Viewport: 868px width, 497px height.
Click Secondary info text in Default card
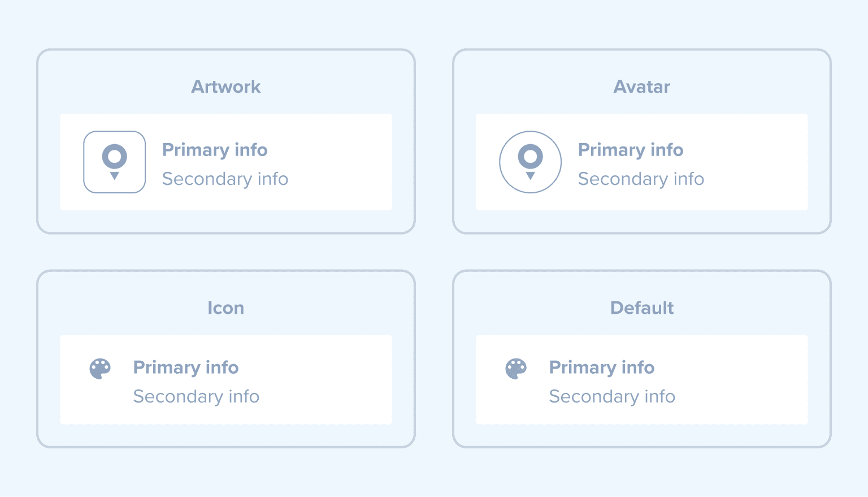coord(612,397)
